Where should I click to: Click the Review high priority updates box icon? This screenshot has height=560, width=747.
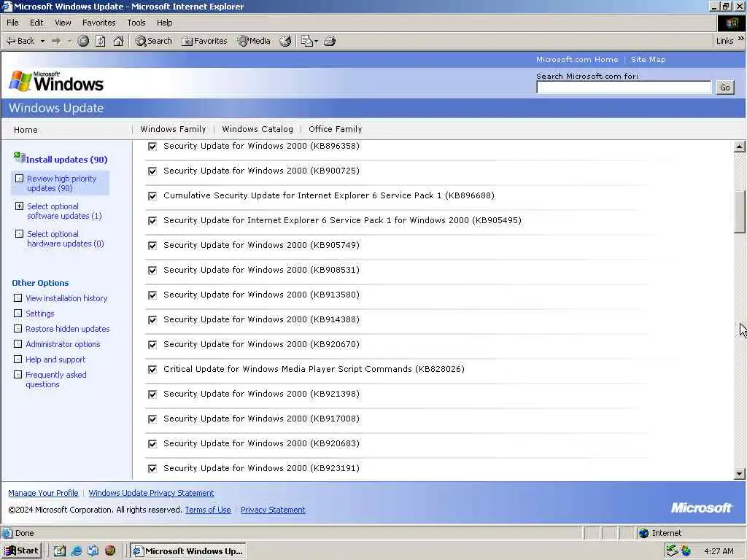click(x=19, y=179)
